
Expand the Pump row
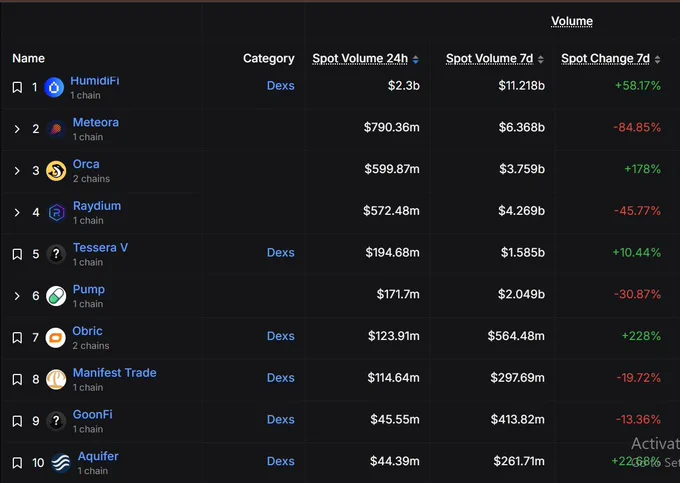pyautogui.click(x=17, y=296)
